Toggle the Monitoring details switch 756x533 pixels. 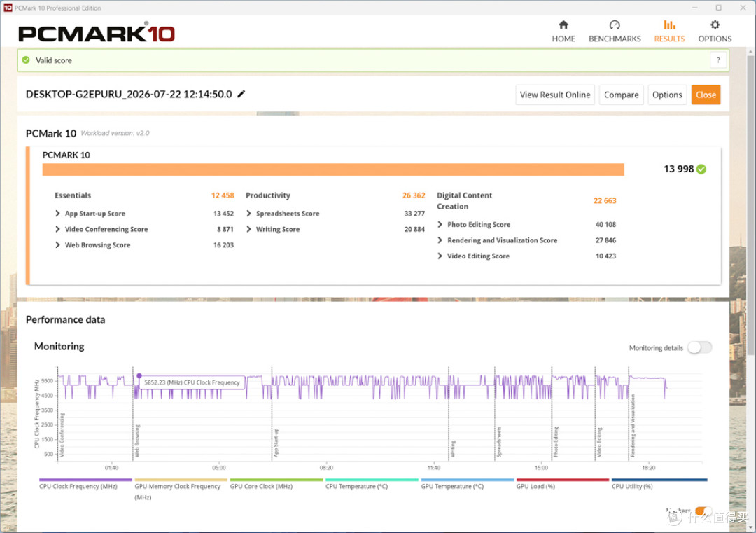click(699, 347)
